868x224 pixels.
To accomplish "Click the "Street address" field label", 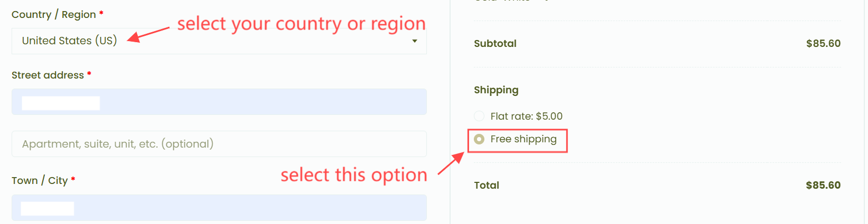I will pyautogui.click(x=47, y=75).
